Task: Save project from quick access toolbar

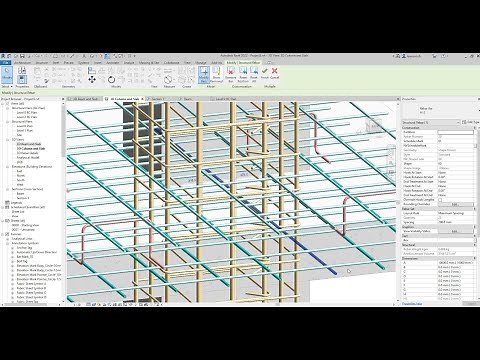Action: click(x=22, y=56)
